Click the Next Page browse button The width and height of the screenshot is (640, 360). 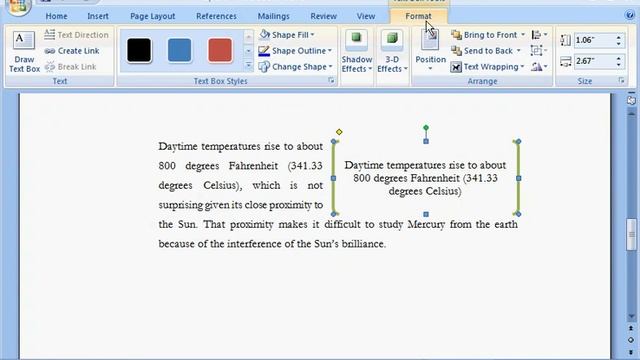point(631,352)
